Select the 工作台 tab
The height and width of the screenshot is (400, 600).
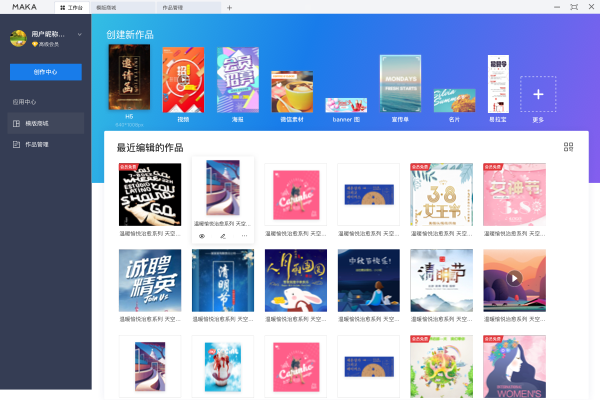72,8
